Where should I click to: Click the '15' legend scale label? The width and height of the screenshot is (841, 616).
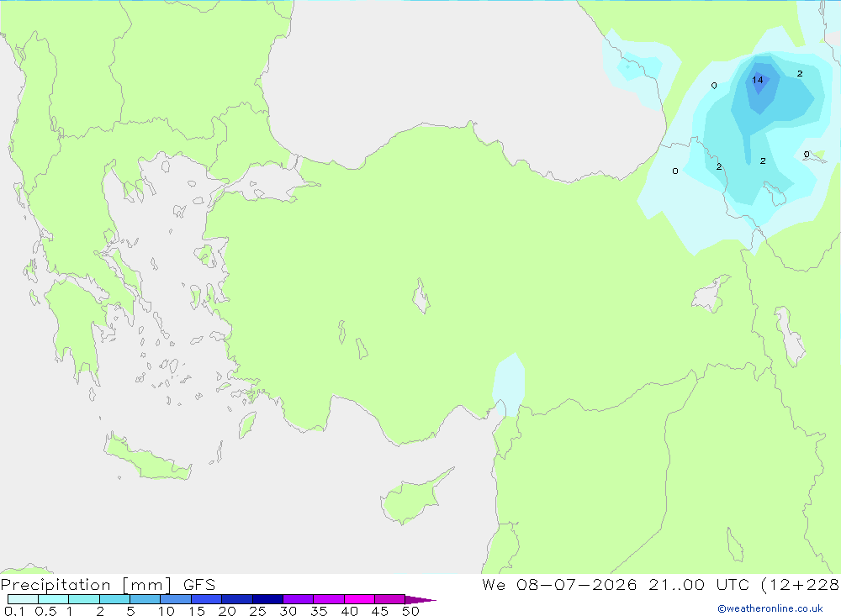pyautogui.click(x=197, y=611)
